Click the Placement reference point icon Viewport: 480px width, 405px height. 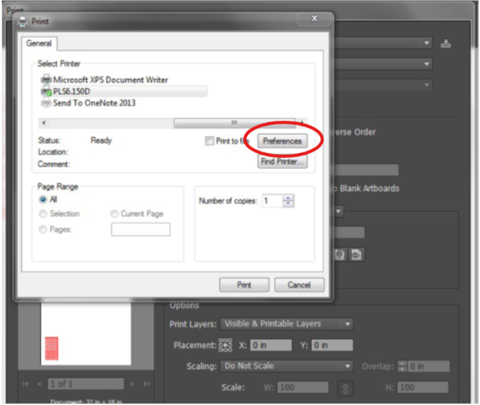coord(225,345)
